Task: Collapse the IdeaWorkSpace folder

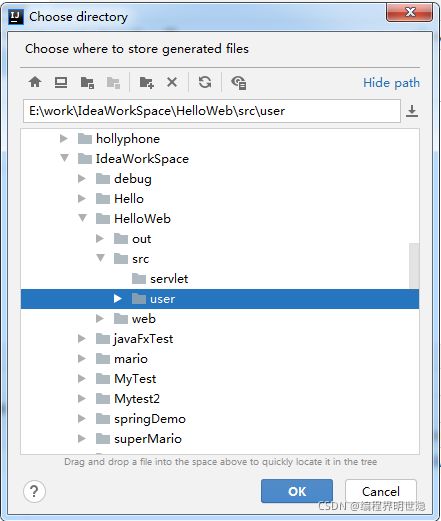Action: pyautogui.click(x=65, y=158)
